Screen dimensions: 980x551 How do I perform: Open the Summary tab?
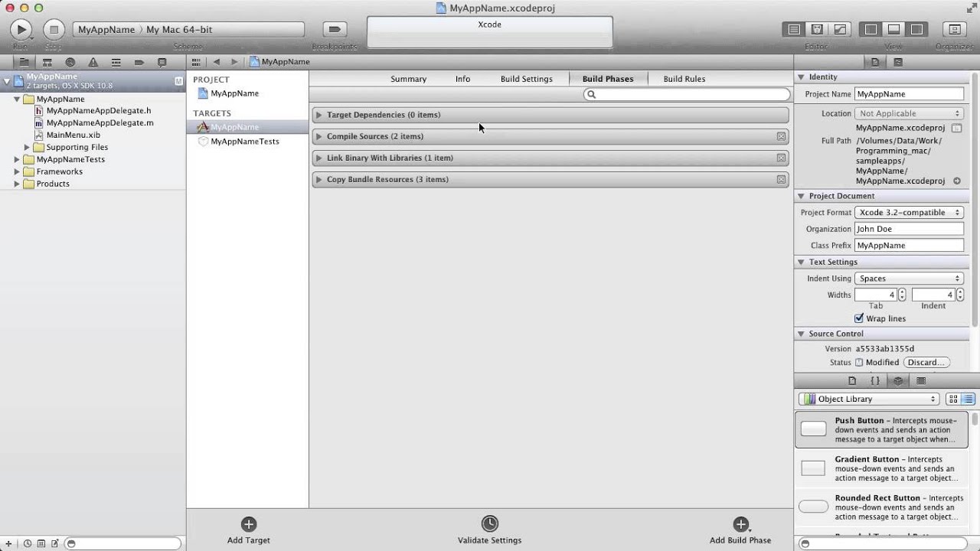pos(408,79)
